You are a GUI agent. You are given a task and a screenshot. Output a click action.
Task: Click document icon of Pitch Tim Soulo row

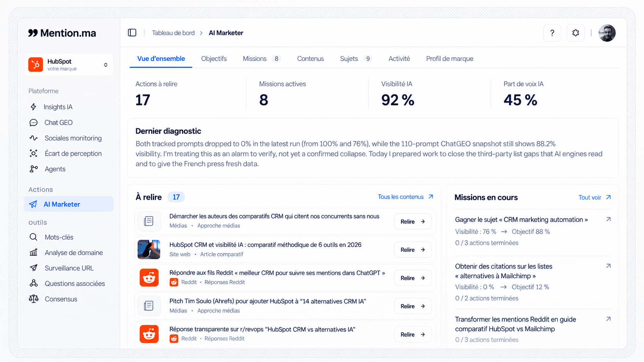[149, 306]
